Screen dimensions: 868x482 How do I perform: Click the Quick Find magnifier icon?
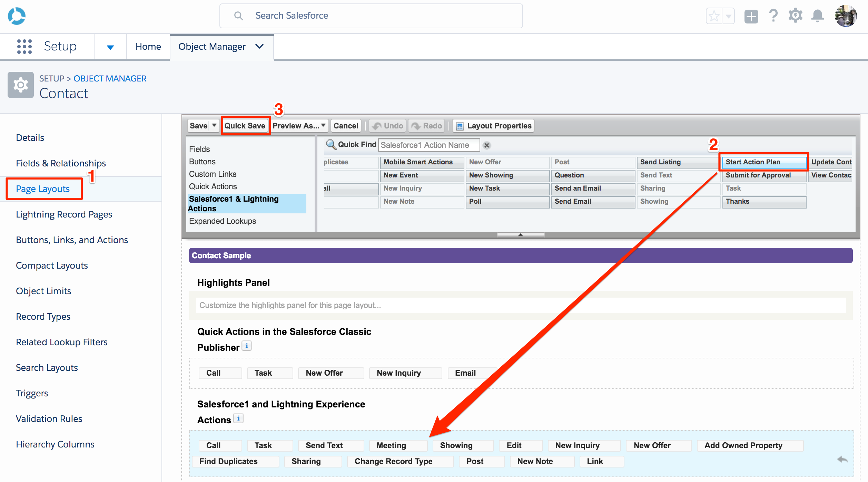(331, 145)
